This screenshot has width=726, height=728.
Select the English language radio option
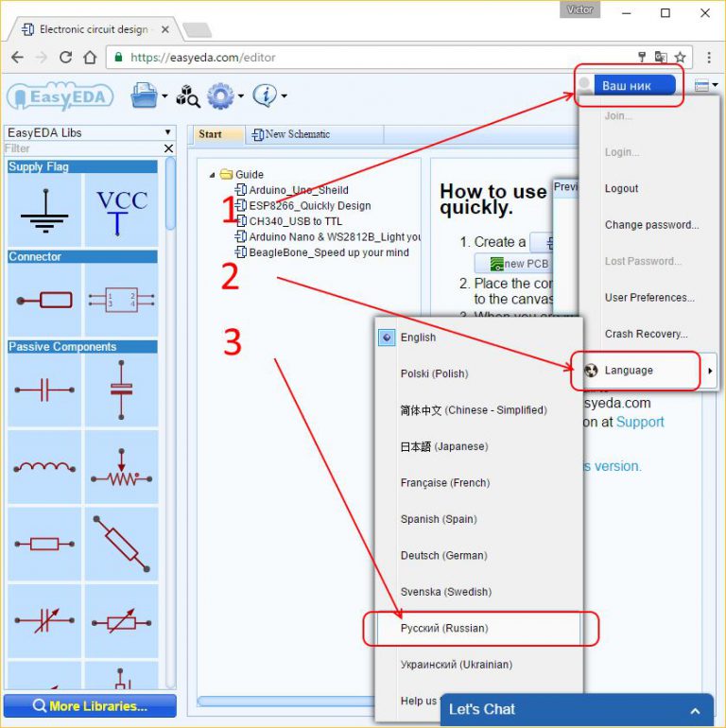(387, 338)
